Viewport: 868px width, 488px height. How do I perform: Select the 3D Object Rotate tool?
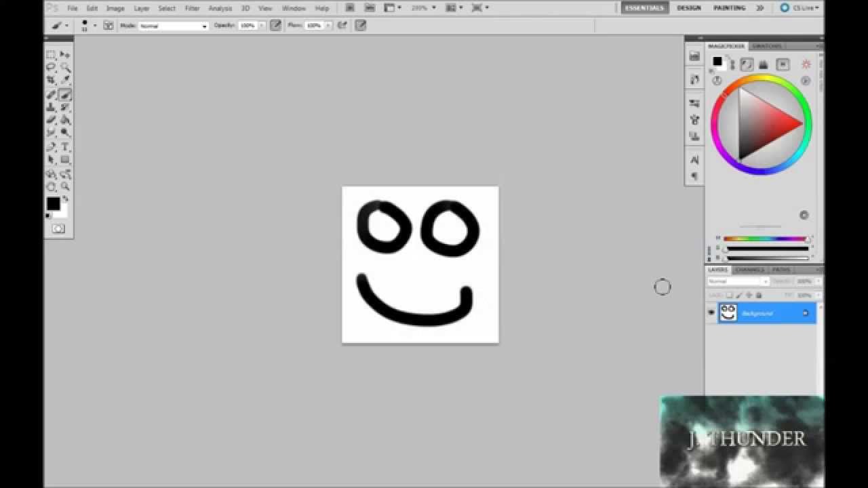[51, 174]
